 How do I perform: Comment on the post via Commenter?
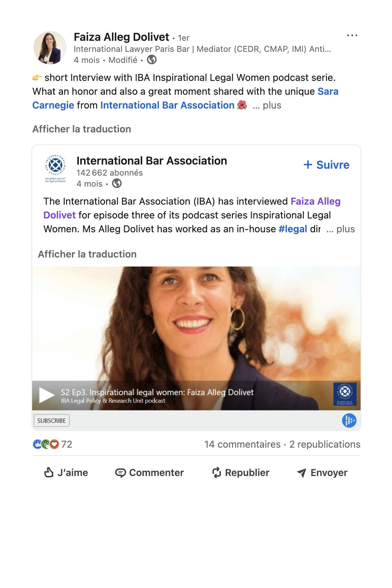pos(149,473)
